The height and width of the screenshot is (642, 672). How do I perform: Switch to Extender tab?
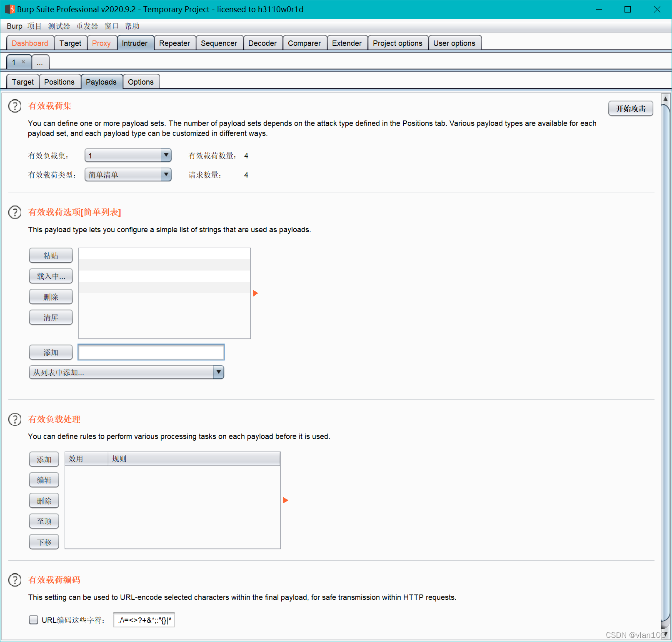347,43
